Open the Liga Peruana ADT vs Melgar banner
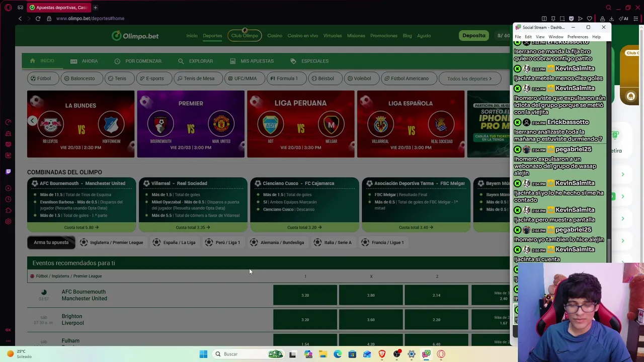The height and width of the screenshot is (362, 644). pyautogui.click(x=301, y=124)
